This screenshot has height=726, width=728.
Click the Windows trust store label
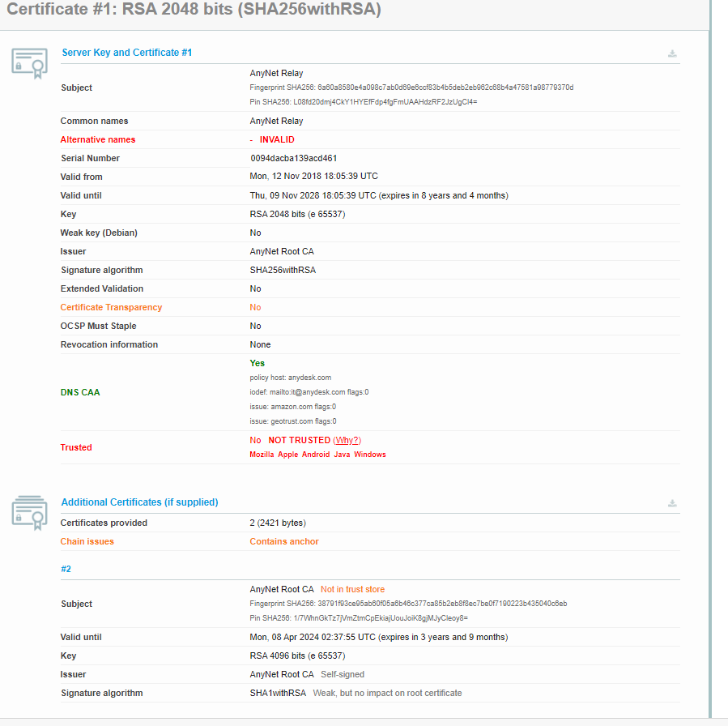pos(369,455)
